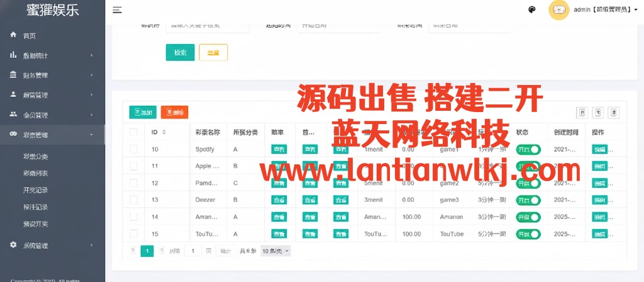Click the home icon in sidebar
The width and height of the screenshot is (644, 282).
click(x=13, y=35)
